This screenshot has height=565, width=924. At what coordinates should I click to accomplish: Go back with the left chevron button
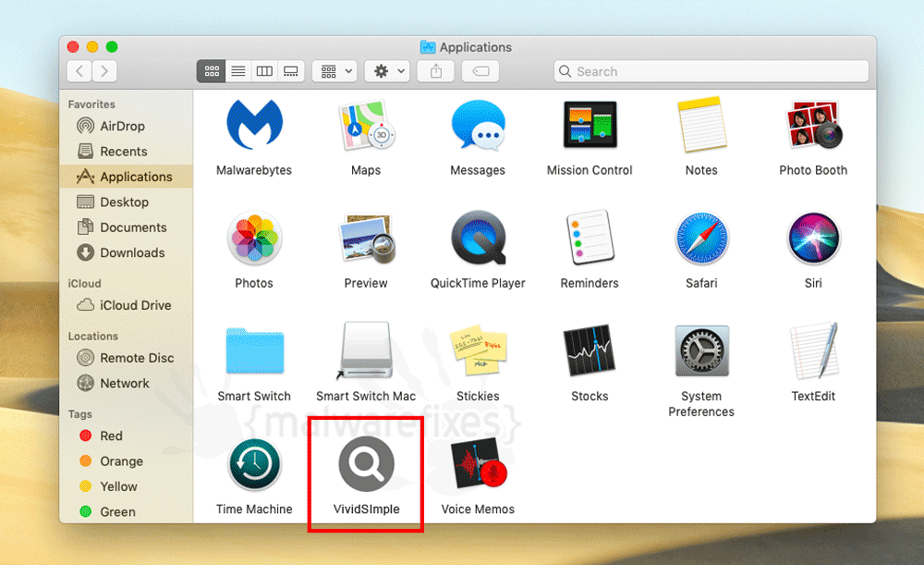point(79,71)
